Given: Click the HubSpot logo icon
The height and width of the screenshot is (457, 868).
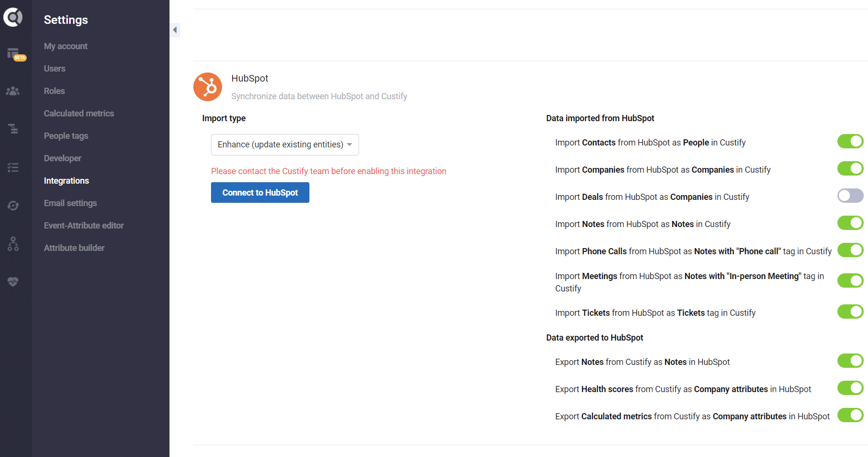Looking at the screenshot, I should pyautogui.click(x=208, y=87).
